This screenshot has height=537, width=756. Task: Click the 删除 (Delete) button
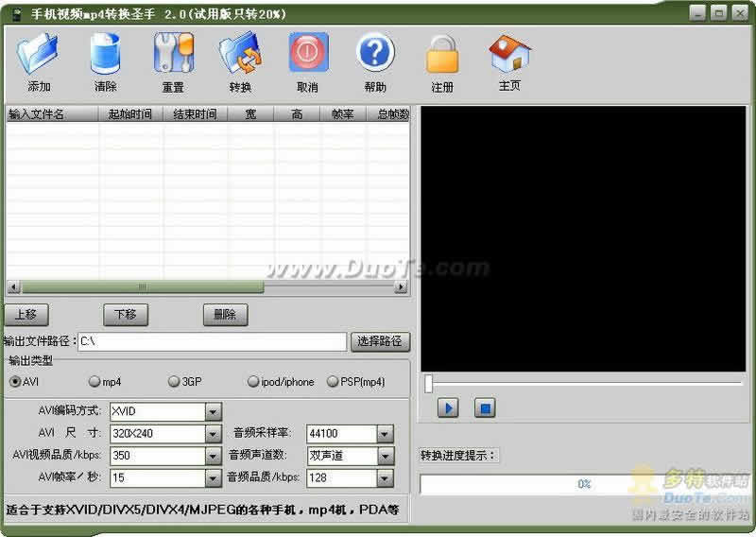[225, 315]
